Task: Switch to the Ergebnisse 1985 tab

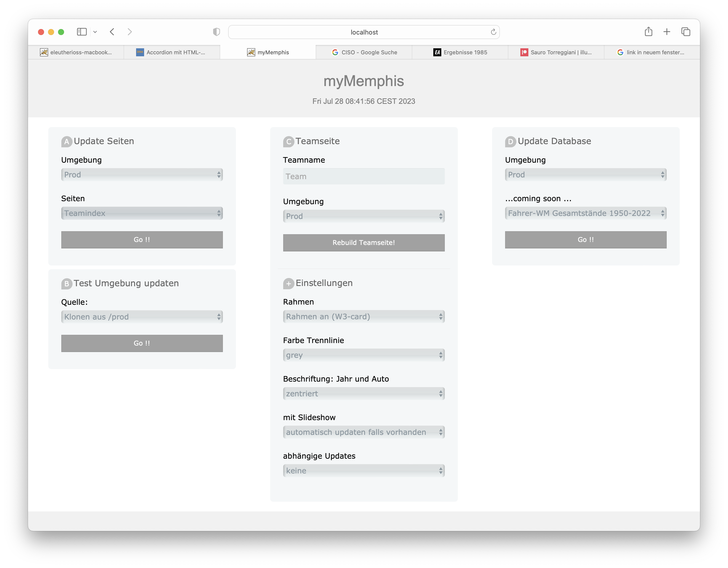Action: 460,52
